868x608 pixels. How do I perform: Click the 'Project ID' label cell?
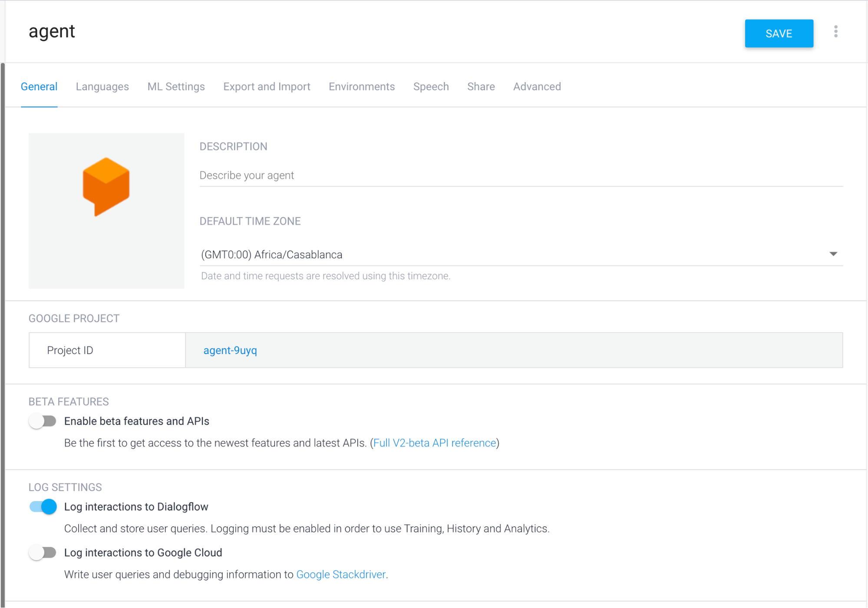(107, 350)
